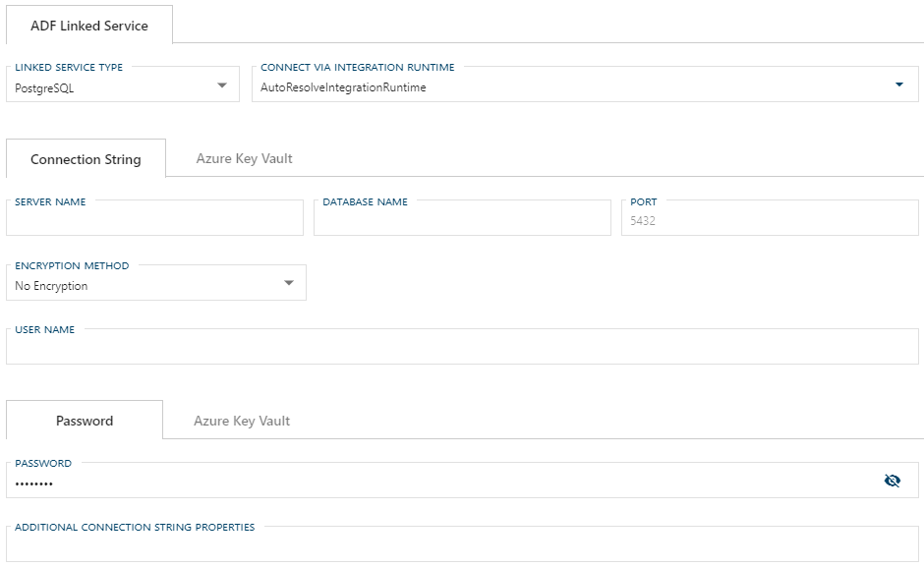Open the Connection String tab

(x=86, y=157)
